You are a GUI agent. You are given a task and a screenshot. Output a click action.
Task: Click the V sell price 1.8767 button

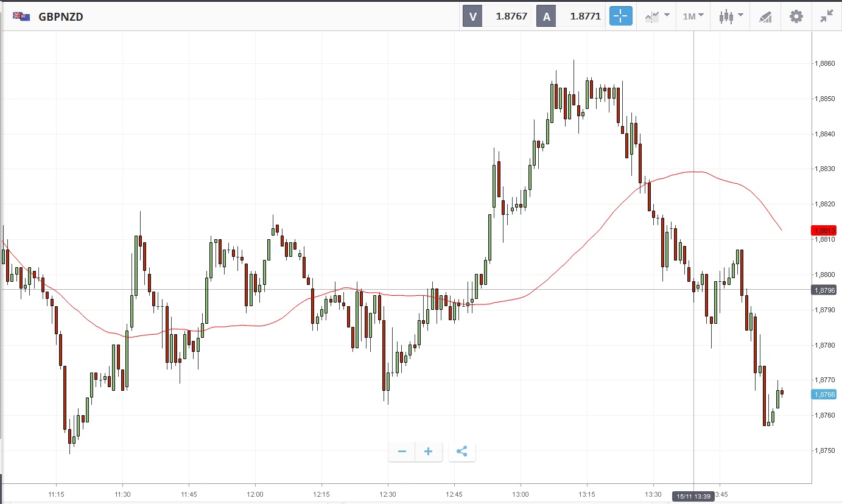pyautogui.click(x=497, y=16)
